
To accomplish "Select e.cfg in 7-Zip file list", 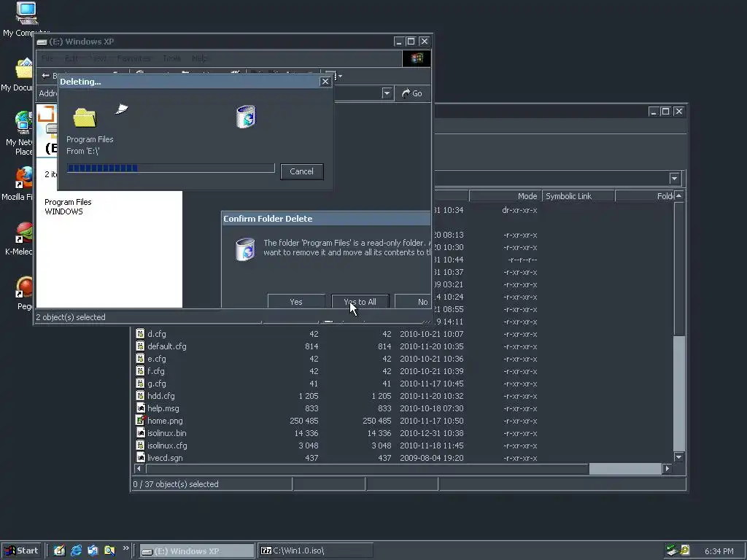I will 157,359.
